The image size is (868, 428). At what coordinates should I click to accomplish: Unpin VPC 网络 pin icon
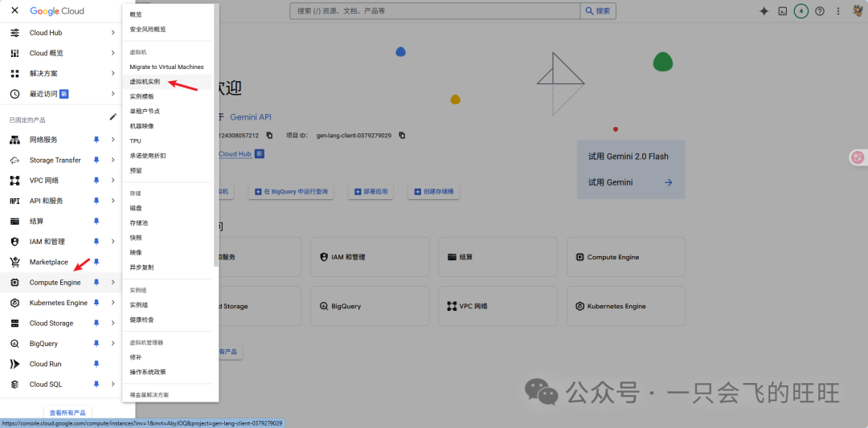[96, 180]
